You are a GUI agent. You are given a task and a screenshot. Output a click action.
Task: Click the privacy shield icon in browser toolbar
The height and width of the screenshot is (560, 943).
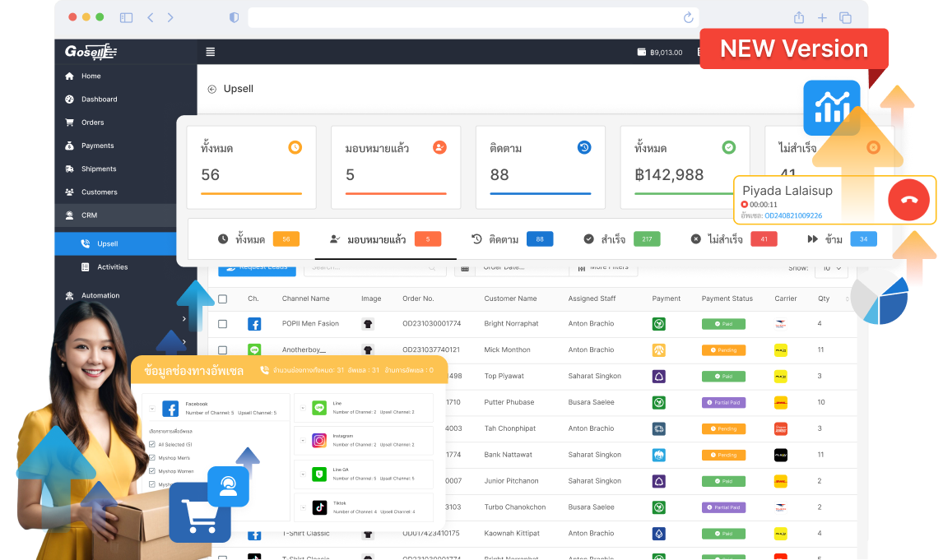[x=234, y=17]
